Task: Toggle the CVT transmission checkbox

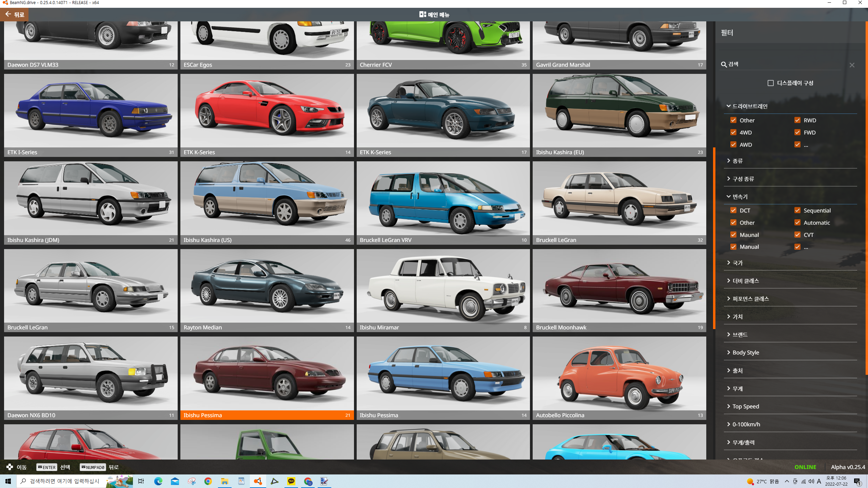Action: click(x=797, y=235)
